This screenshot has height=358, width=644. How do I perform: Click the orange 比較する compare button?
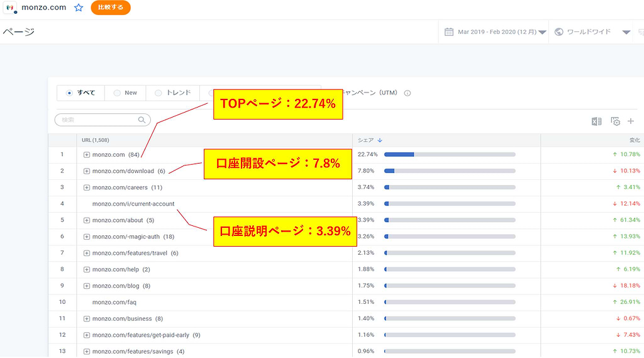pyautogui.click(x=111, y=8)
